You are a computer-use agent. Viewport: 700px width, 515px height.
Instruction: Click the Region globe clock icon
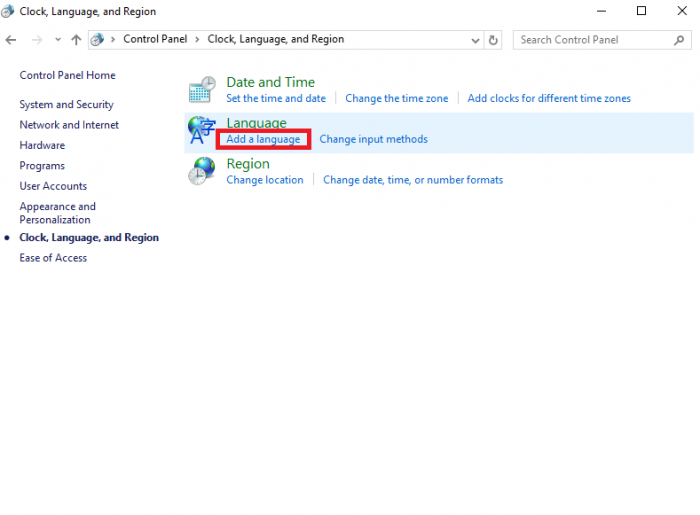(x=201, y=171)
